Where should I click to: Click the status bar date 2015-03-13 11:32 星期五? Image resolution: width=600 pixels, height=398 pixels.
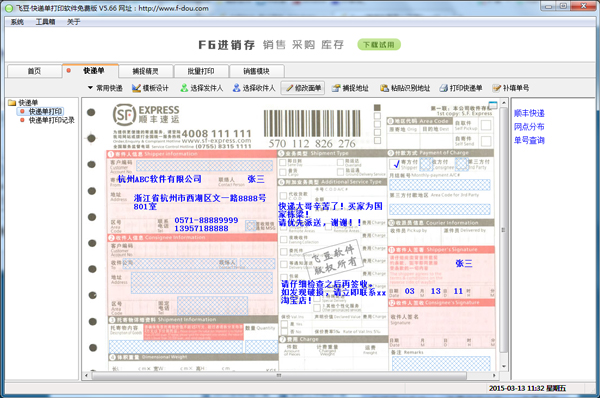[x=527, y=388]
